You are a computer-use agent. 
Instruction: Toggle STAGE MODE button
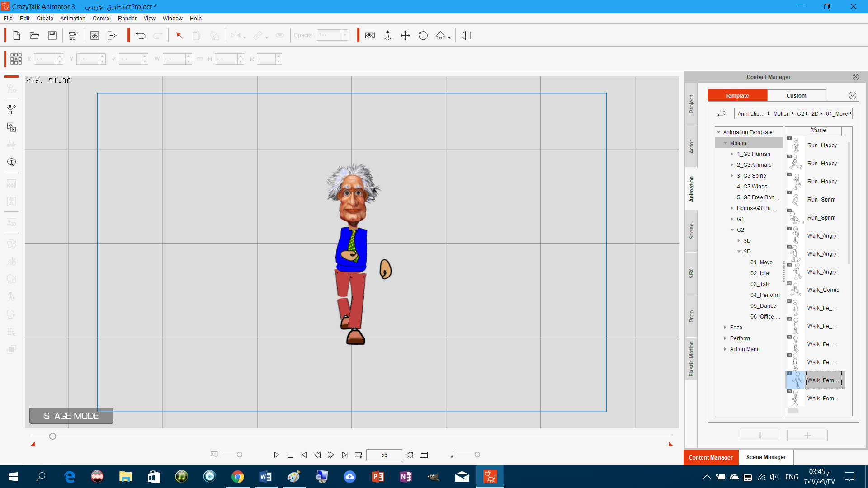tap(71, 416)
